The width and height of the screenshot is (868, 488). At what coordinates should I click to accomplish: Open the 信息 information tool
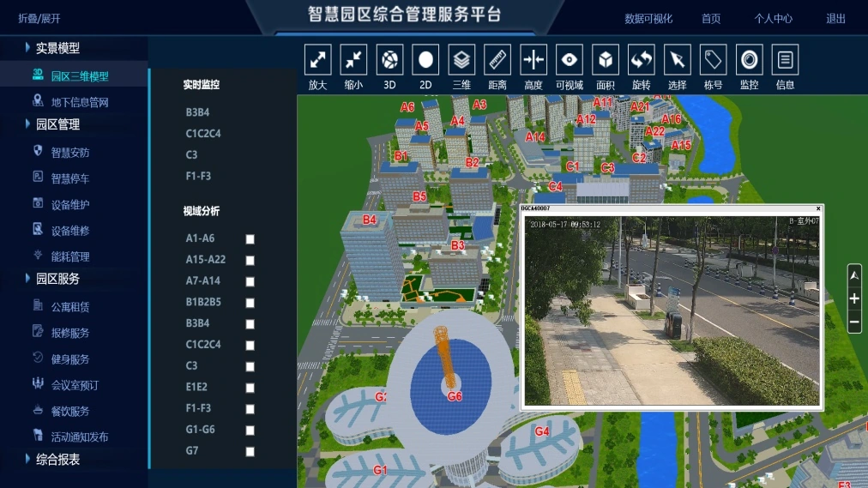(786, 60)
